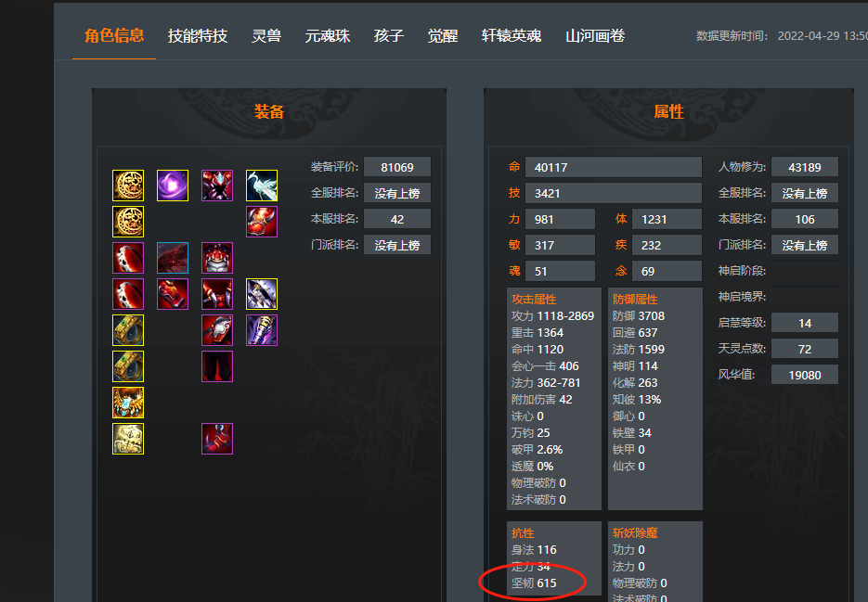Open the 山河画卷 tab

(x=595, y=36)
